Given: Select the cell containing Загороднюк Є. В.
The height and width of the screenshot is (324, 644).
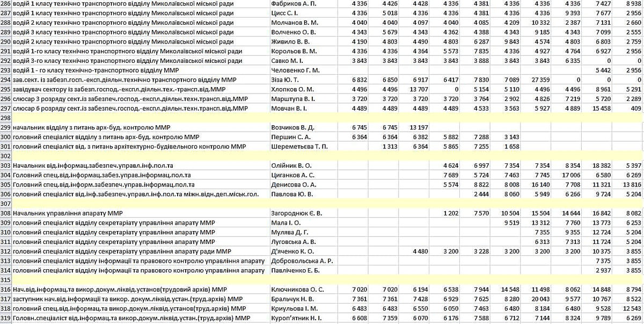Looking at the screenshot, I should click(x=297, y=213).
